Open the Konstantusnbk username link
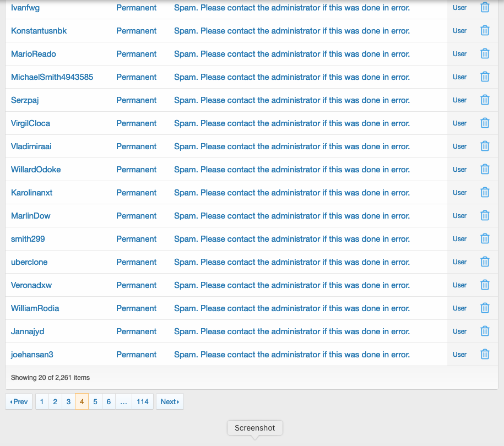This screenshot has width=504, height=446. (39, 31)
